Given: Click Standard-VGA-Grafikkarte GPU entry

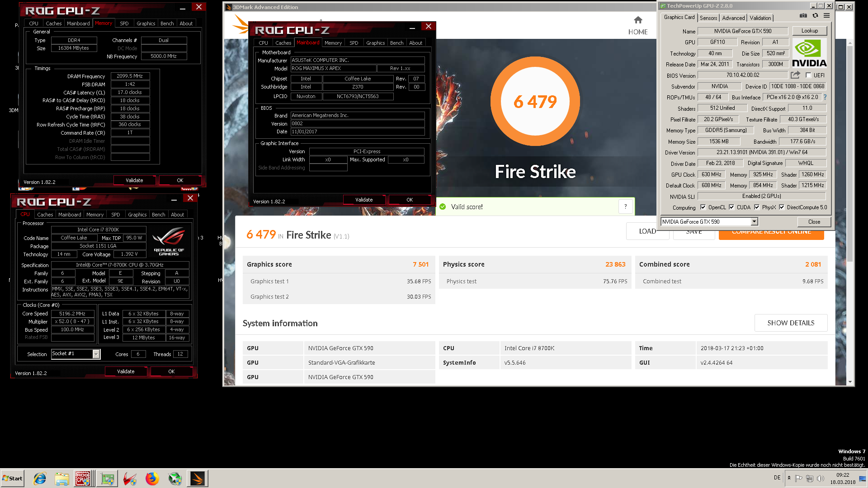Looking at the screenshot, I should pyautogui.click(x=341, y=362).
